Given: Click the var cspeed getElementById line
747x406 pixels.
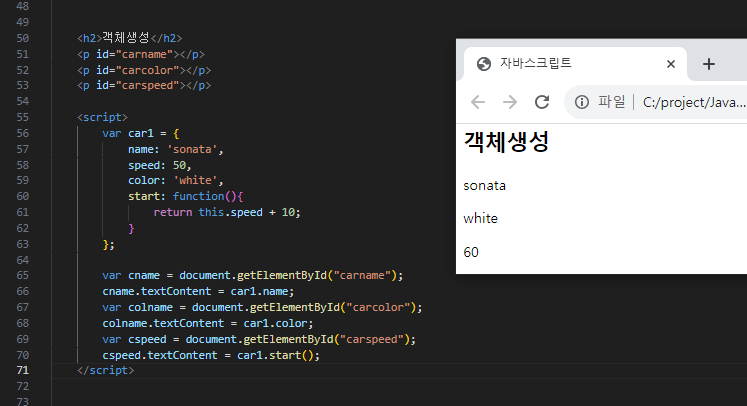Looking at the screenshot, I should tap(259, 339).
